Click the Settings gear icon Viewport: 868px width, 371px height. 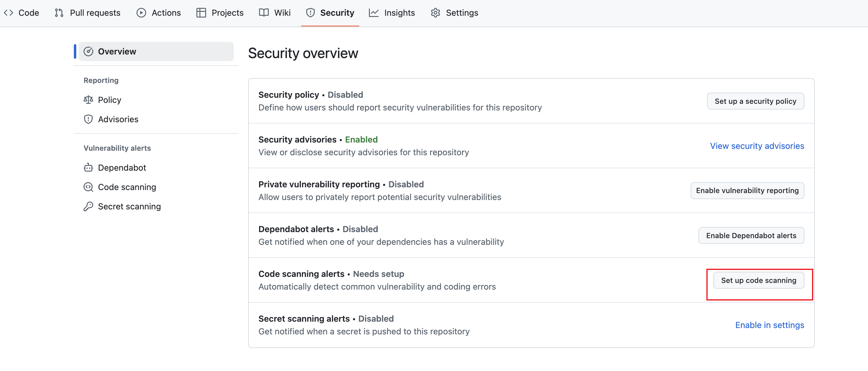(435, 13)
